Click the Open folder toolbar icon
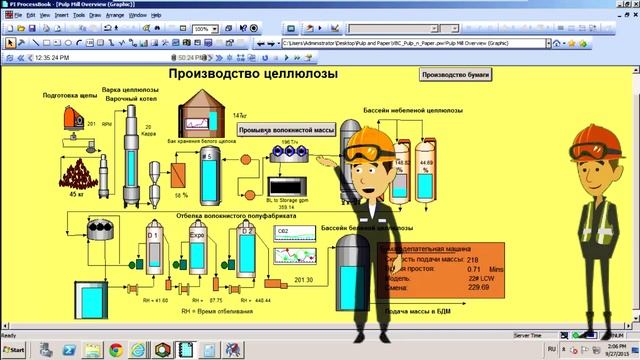The image size is (640, 360). pyautogui.click(x=21, y=29)
